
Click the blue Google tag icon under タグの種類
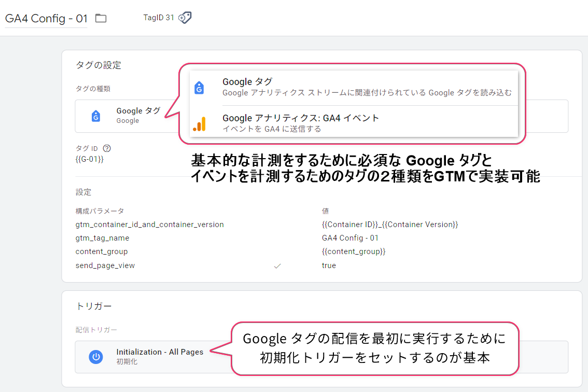coord(96,116)
